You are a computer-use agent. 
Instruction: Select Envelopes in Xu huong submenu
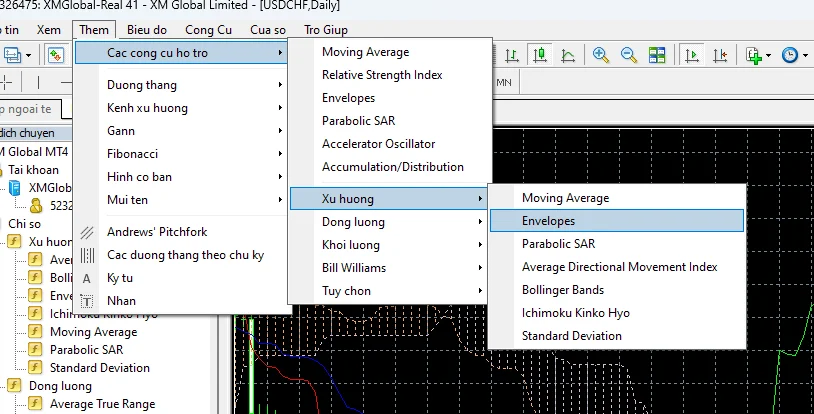[x=617, y=221]
